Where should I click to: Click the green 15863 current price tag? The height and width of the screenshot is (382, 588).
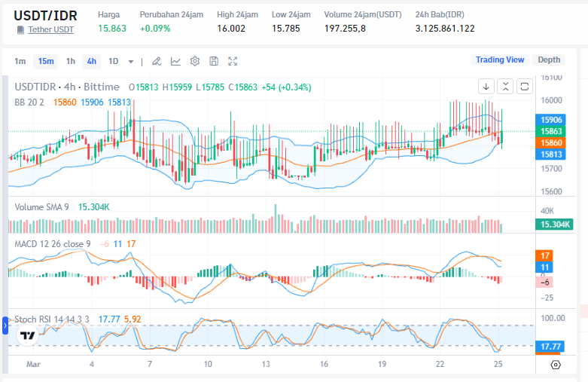[551, 131]
